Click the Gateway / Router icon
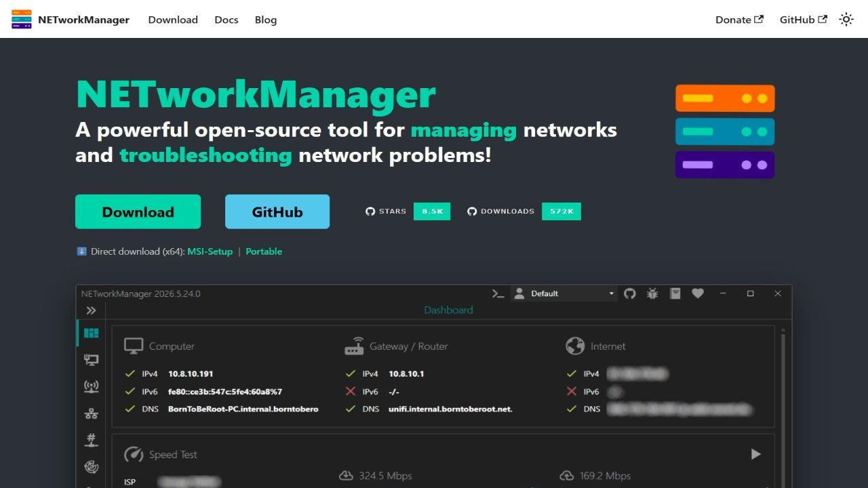This screenshot has height=488, width=868. (354, 346)
